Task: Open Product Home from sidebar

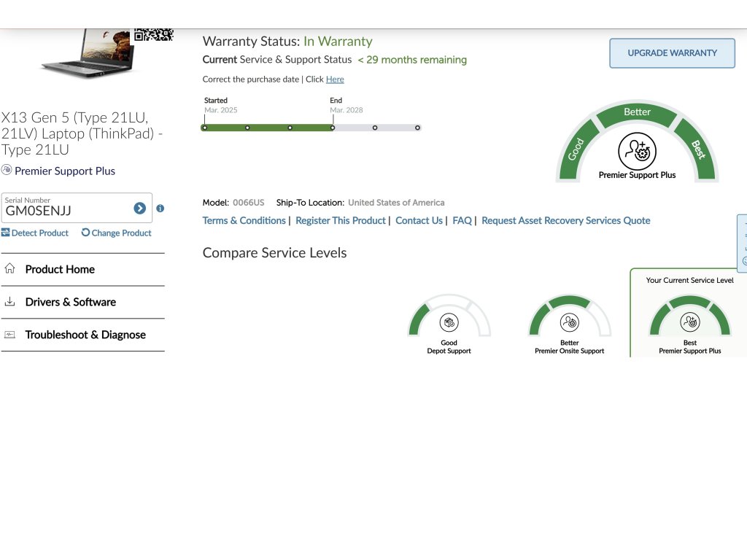Action: (x=60, y=269)
